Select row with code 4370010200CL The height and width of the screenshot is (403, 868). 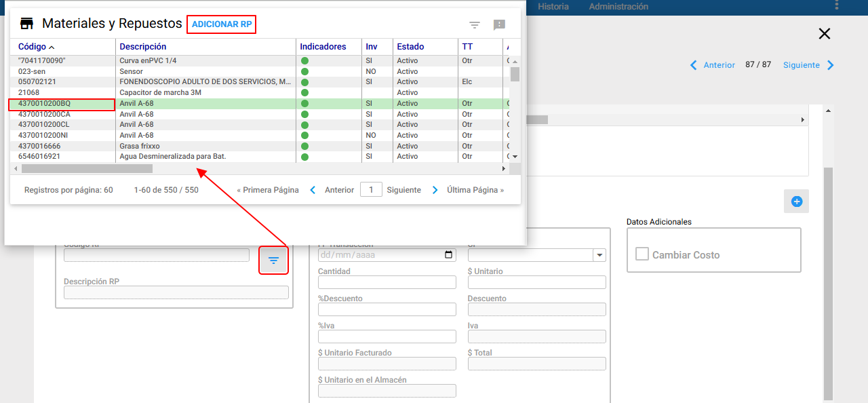(260, 125)
